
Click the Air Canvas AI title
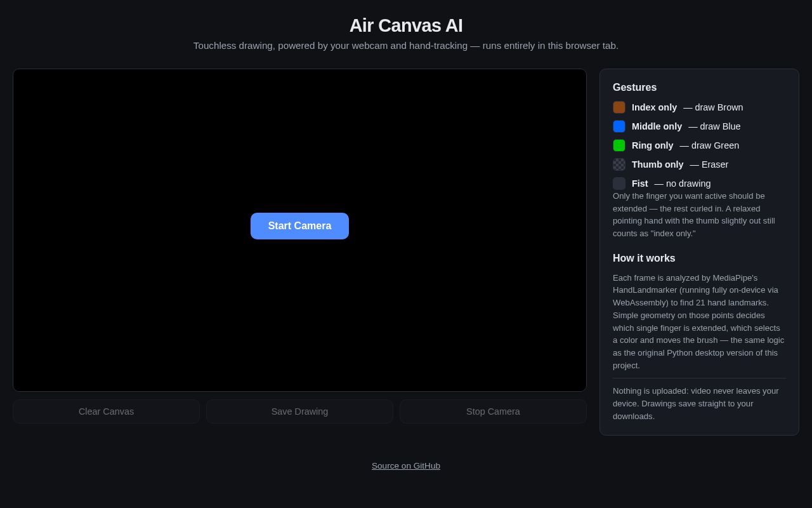click(x=406, y=25)
